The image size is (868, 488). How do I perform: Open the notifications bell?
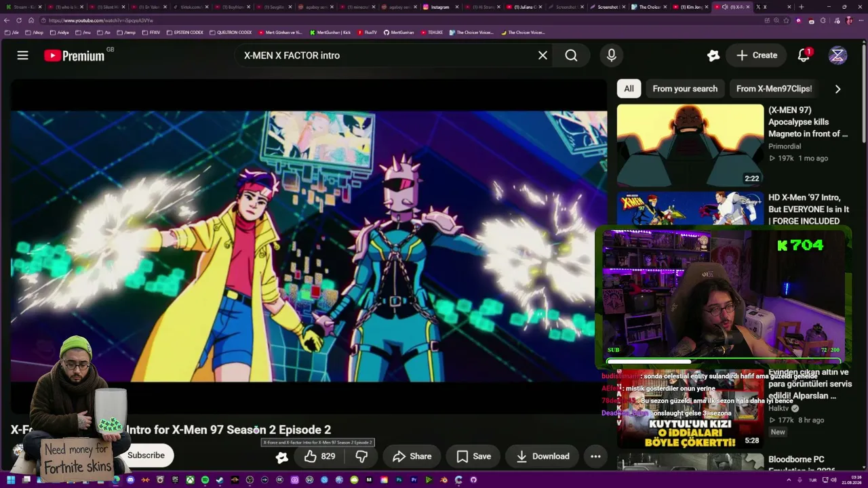804,56
